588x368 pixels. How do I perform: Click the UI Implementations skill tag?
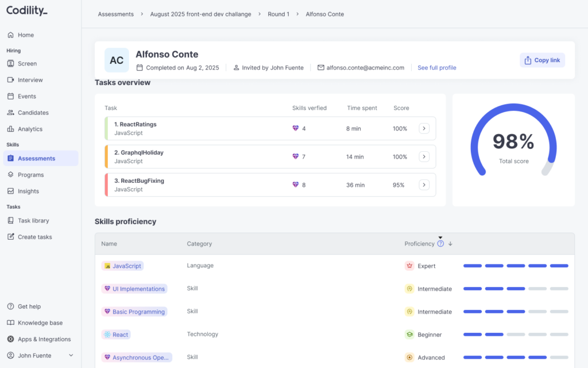(134, 289)
